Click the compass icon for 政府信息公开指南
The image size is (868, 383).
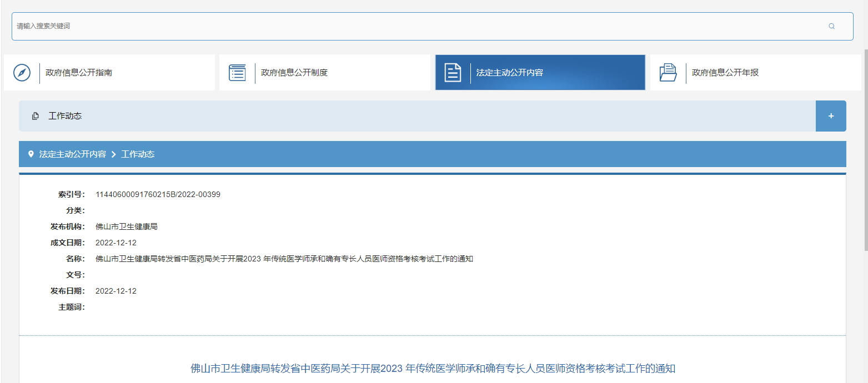click(x=22, y=73)
